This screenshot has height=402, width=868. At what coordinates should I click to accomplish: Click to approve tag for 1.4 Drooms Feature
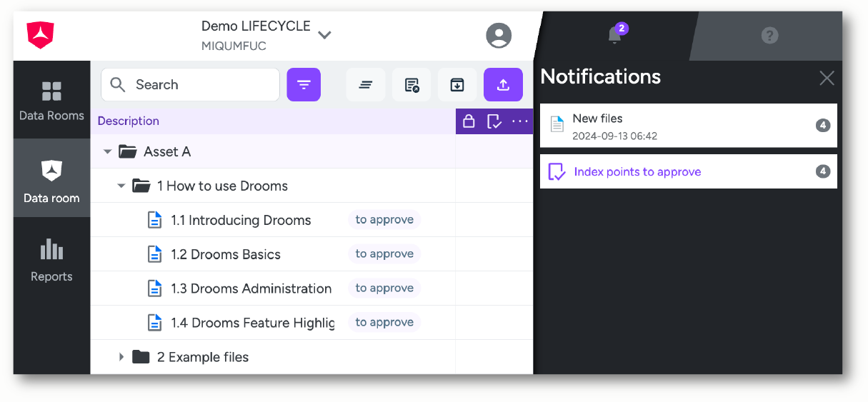coord(384,323)
